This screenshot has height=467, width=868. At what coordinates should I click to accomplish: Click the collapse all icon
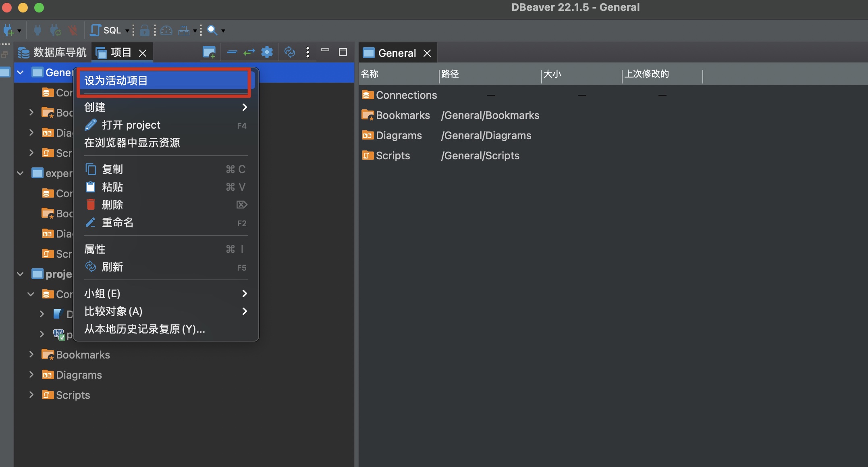[232, 52]
